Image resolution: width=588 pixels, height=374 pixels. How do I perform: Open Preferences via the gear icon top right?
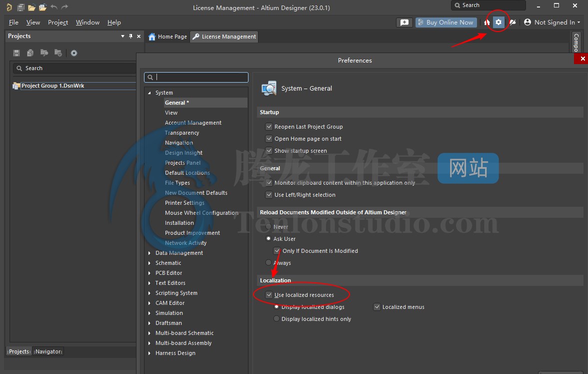click(498, 22)
